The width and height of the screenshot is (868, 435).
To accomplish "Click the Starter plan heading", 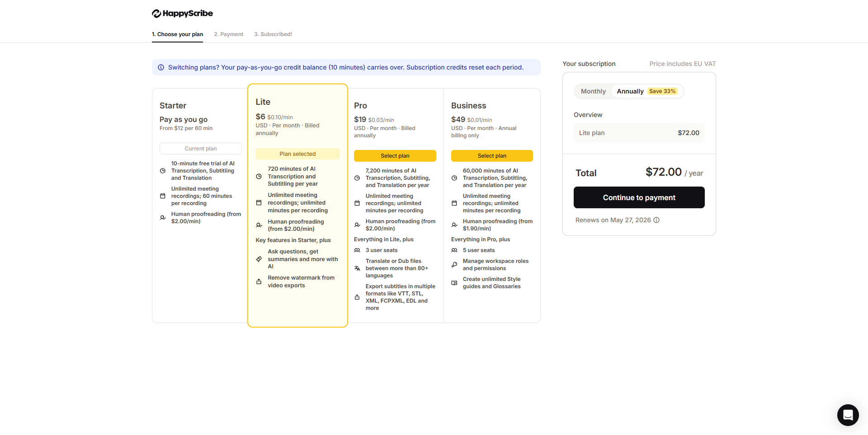I will pyautogui.click(x=173, y=106).
